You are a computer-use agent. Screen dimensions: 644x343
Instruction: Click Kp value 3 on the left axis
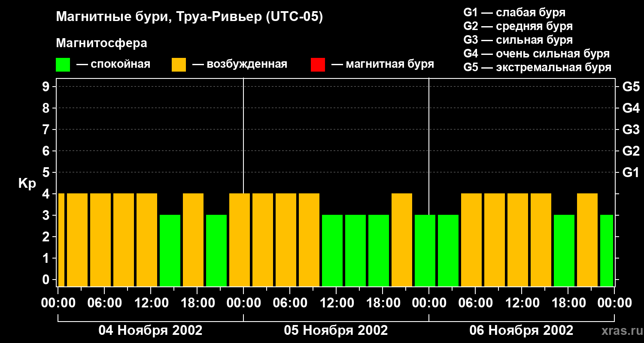47,215
